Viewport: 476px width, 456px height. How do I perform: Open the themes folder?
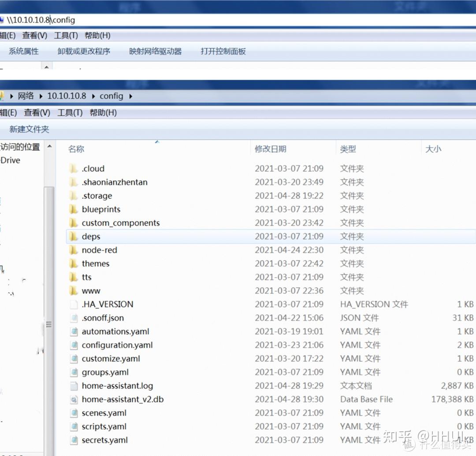coord(95,263)
